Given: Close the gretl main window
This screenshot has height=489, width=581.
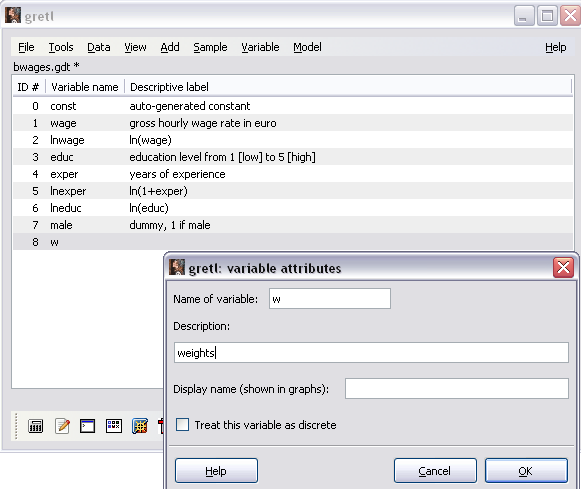Looking at the screenshot, I should tap(571, 16).
